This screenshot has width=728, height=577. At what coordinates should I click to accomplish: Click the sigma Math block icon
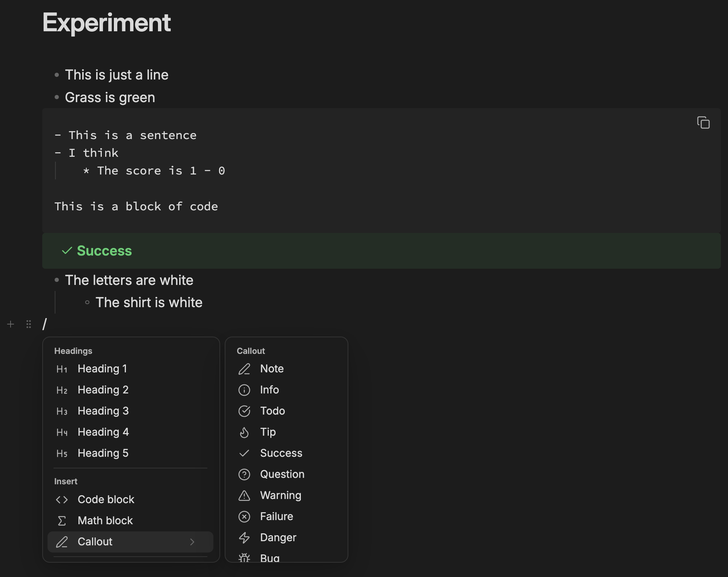tap(62, 521)
